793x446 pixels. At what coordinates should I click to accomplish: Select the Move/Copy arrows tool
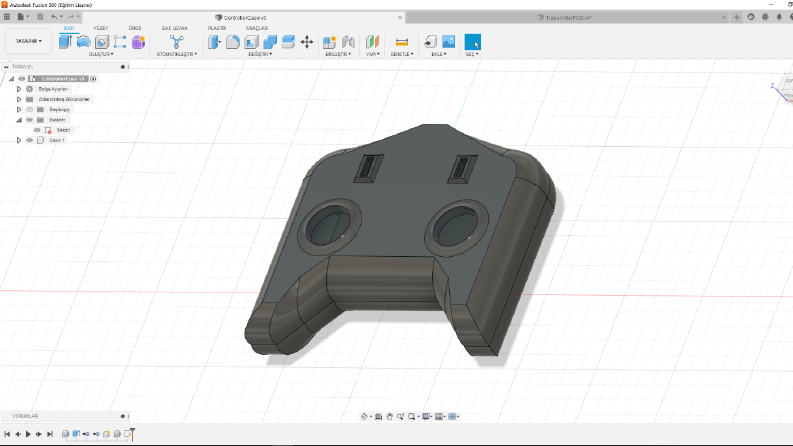tap(307, 42)
